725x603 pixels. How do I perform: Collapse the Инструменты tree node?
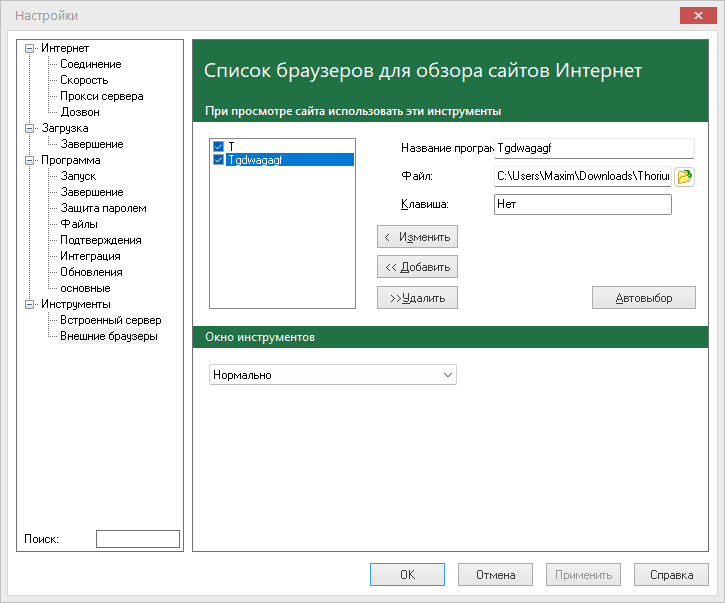[30, 304]
